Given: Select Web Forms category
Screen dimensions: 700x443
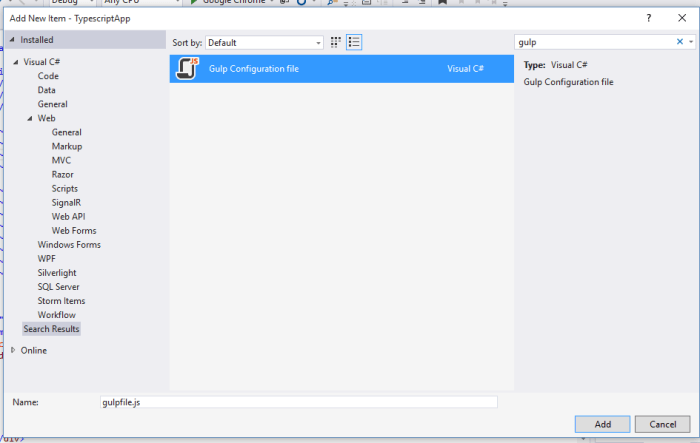Looking at the screenshot, I should (x=74, y=230).
